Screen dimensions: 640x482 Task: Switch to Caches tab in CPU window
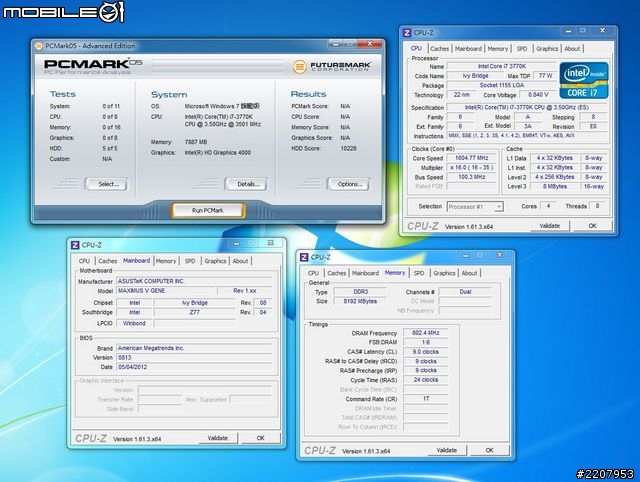click(x=439, y=49)
